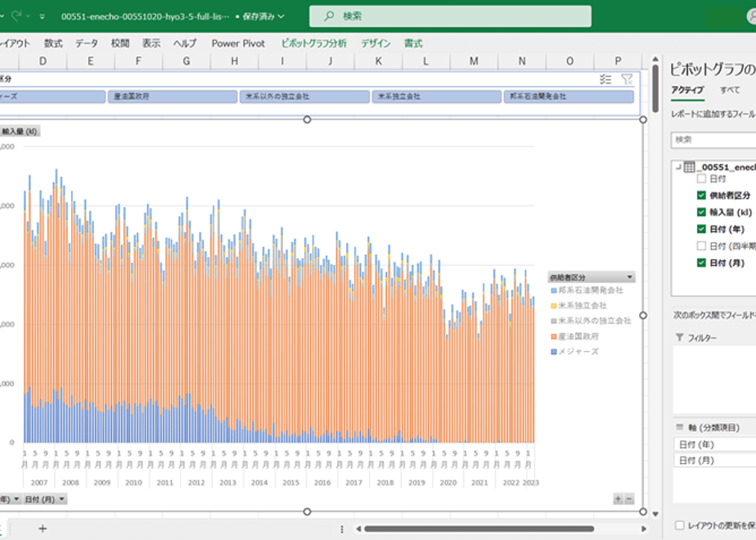
Task: Select the 邦系石油開発会社 slicer button
Action: (569, 97)
